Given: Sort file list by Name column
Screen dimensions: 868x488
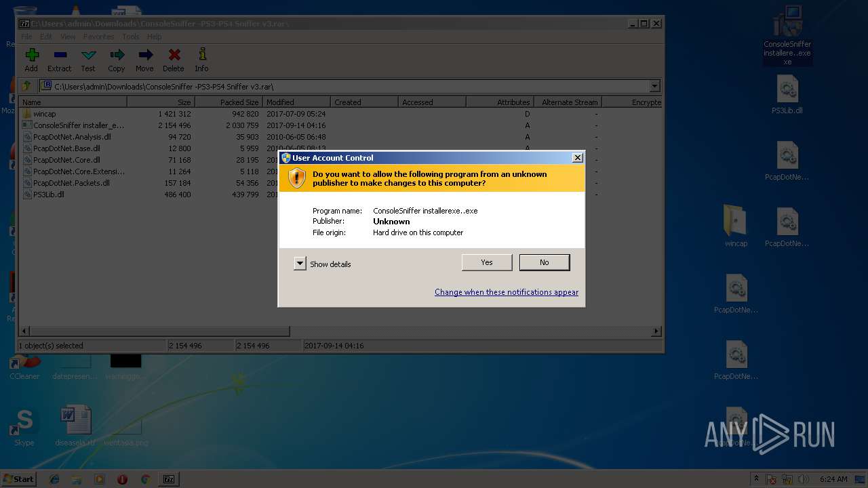Looking at the screenshot, I should (73, 102).
